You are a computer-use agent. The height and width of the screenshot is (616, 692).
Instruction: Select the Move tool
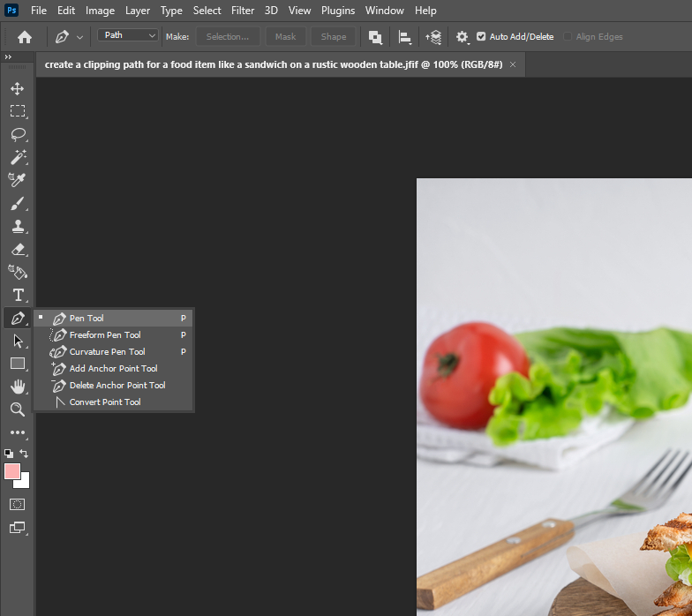(18, 88)
